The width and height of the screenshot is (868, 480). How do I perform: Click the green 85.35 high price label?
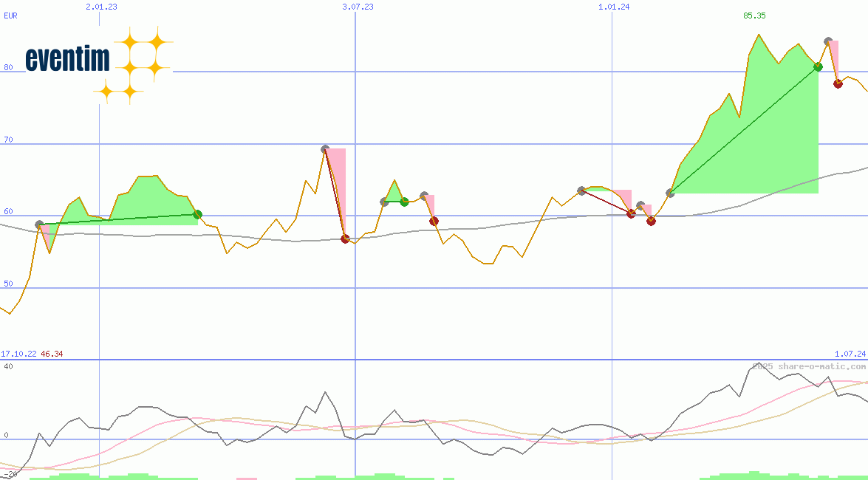tap(754, 16)
